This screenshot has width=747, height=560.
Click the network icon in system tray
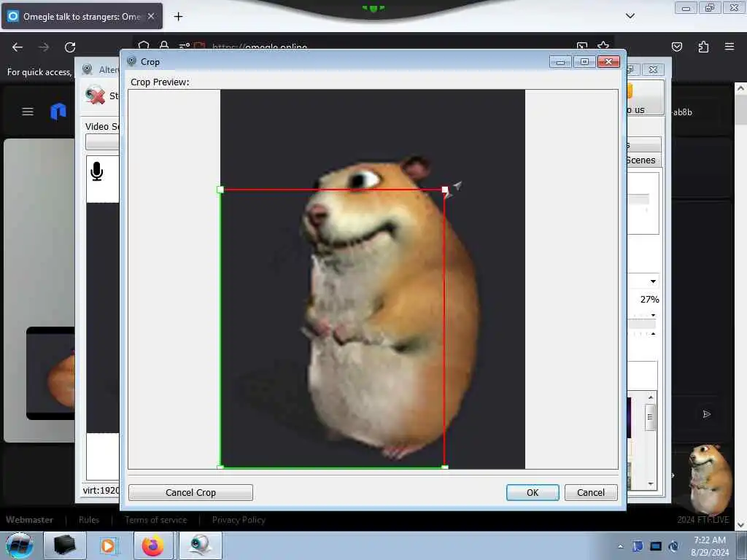[x=656, y=546]
